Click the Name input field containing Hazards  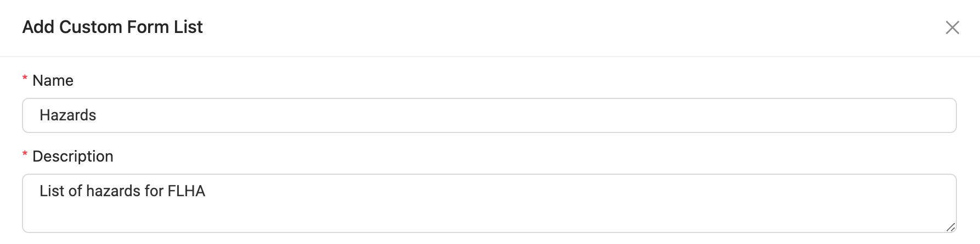click(x=488, y=115)
